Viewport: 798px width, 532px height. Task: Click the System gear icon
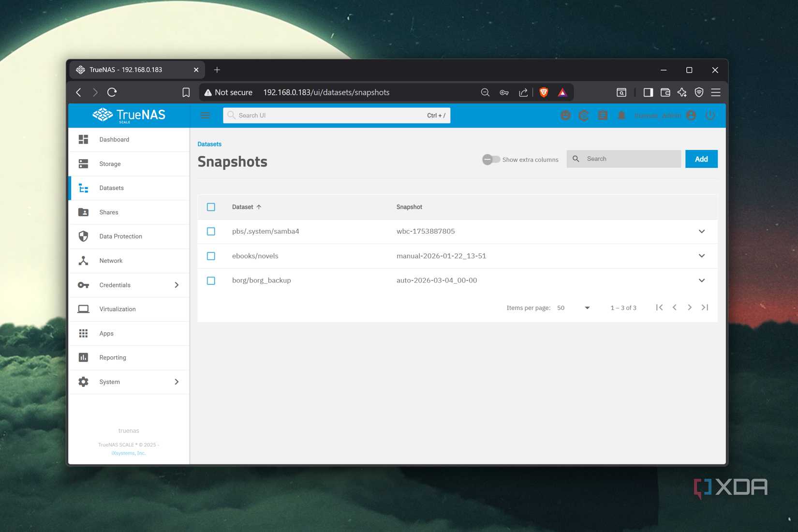(83, 382)
